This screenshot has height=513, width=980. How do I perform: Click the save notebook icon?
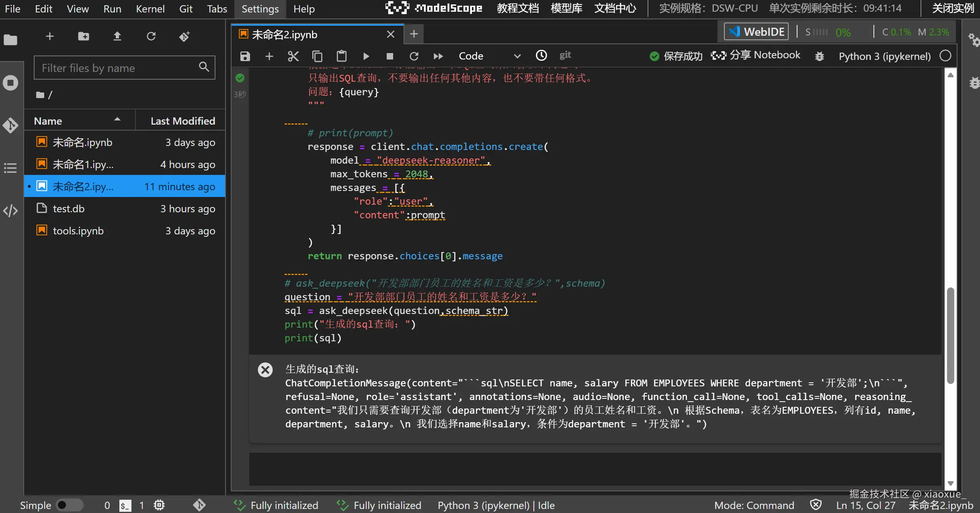tap(245, 56)
